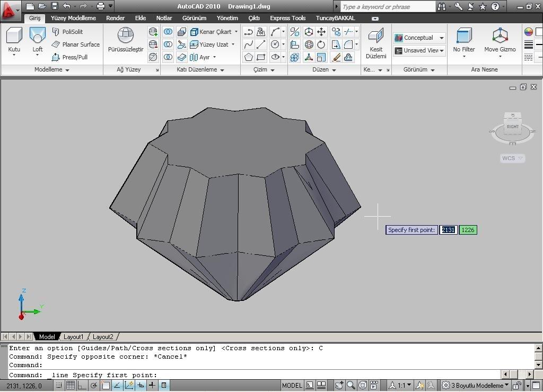Click the Kenar Çıkart button
Screen dimensions: 543x392
coord(214,32)
